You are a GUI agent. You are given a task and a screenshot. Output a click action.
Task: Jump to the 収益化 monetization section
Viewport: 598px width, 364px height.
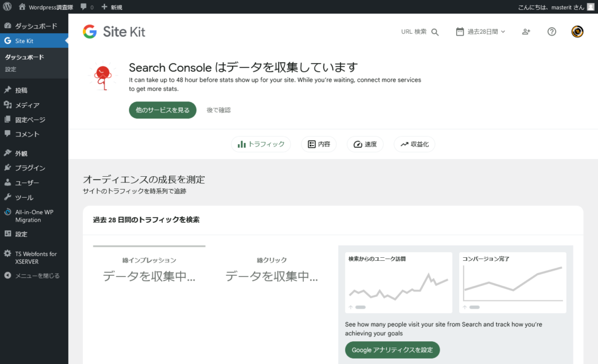pyautogui.click(x=414, y=144)
